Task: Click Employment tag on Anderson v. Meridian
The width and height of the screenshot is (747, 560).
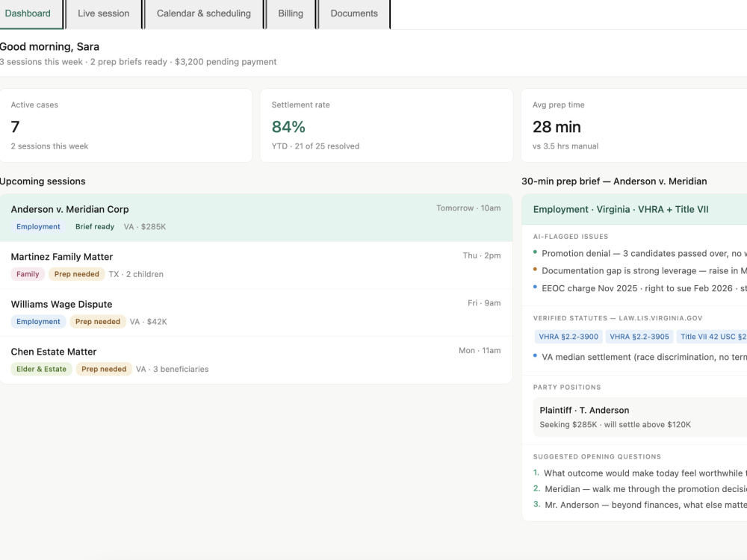Action: click(38, 227)
